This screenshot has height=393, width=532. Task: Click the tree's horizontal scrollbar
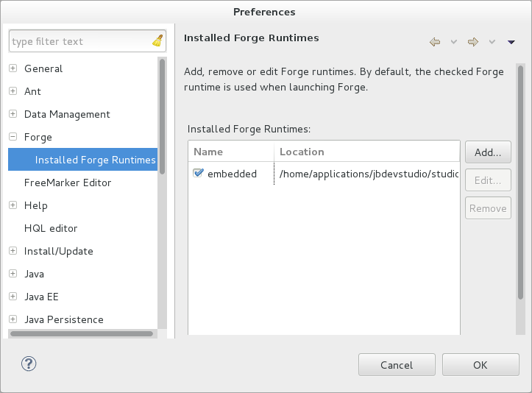click(x=81, y=333)
